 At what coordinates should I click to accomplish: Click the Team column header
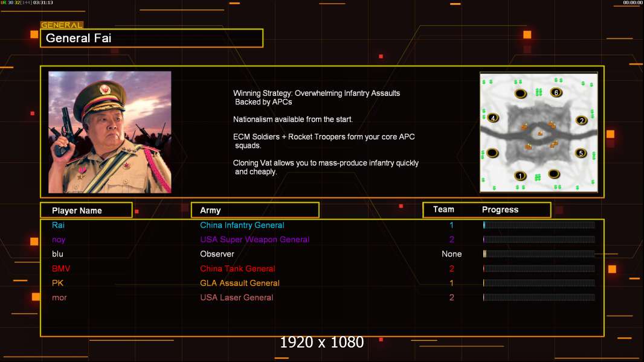pos(443,209)
